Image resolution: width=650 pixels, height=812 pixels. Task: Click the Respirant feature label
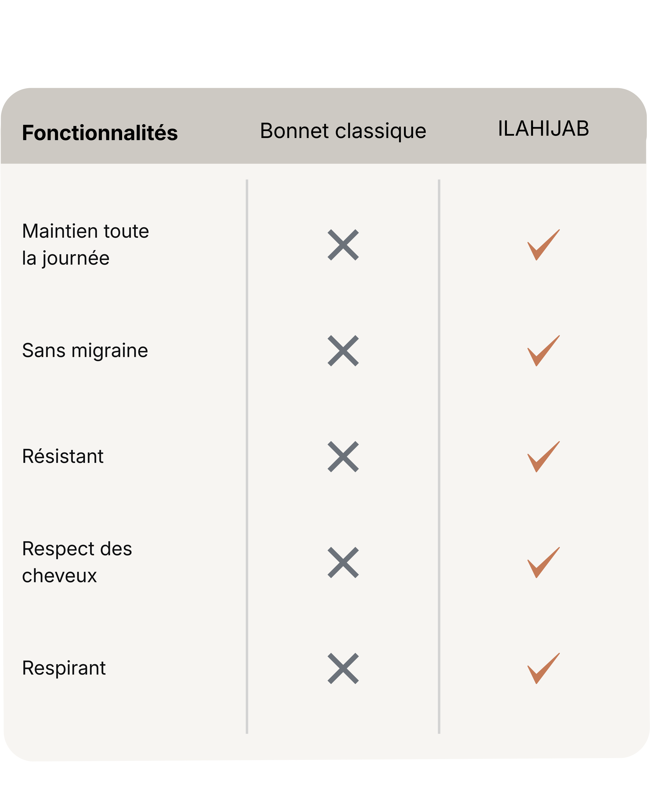(64, 668)
